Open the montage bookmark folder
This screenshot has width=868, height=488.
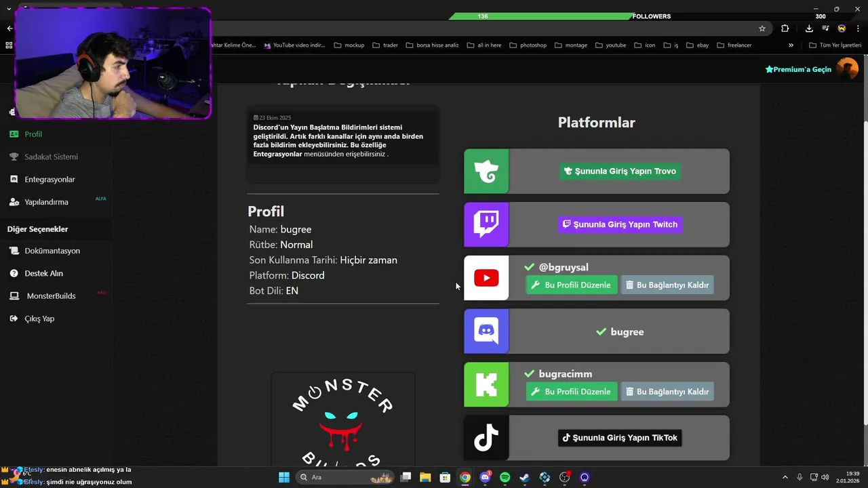tap(571, 45)
